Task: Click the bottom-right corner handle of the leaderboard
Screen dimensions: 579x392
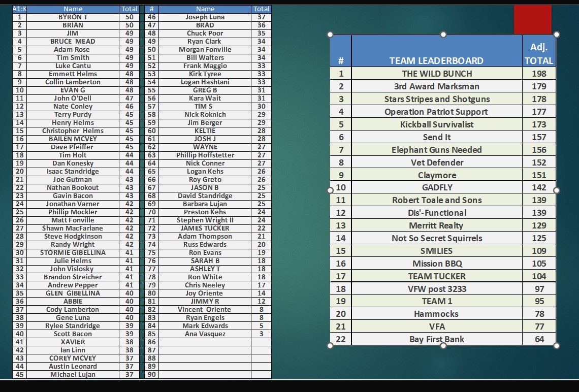Action: pos(557,346)
